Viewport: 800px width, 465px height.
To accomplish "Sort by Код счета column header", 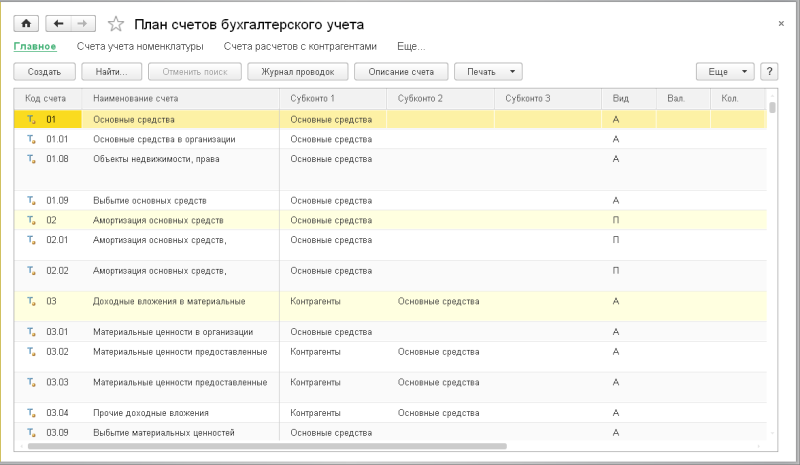I will click(x=46, y=98).
